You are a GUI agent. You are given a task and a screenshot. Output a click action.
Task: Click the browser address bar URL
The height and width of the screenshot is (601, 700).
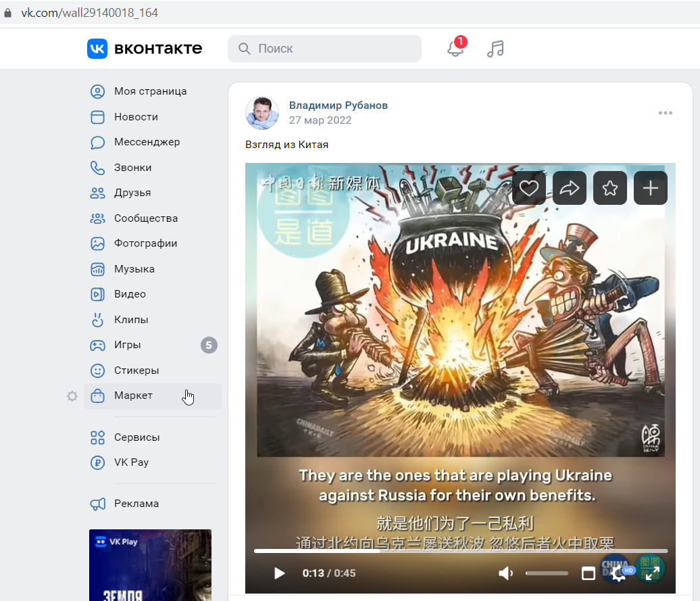90,12
